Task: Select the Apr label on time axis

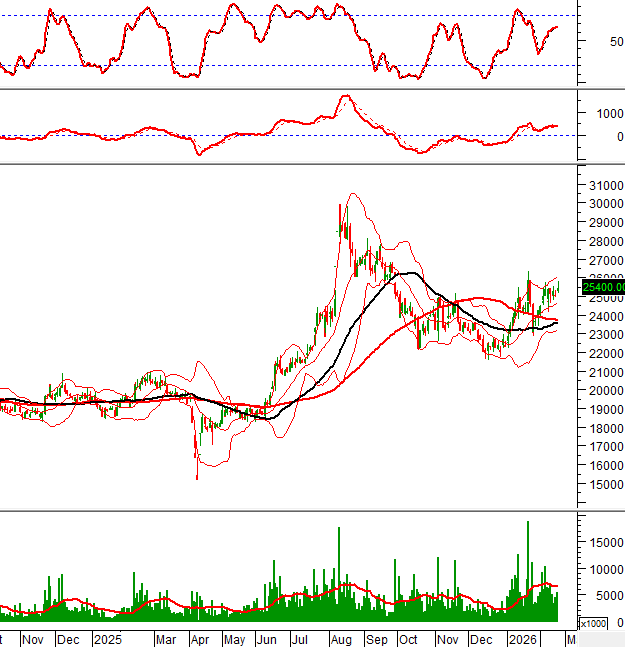Action: (200, 639)
